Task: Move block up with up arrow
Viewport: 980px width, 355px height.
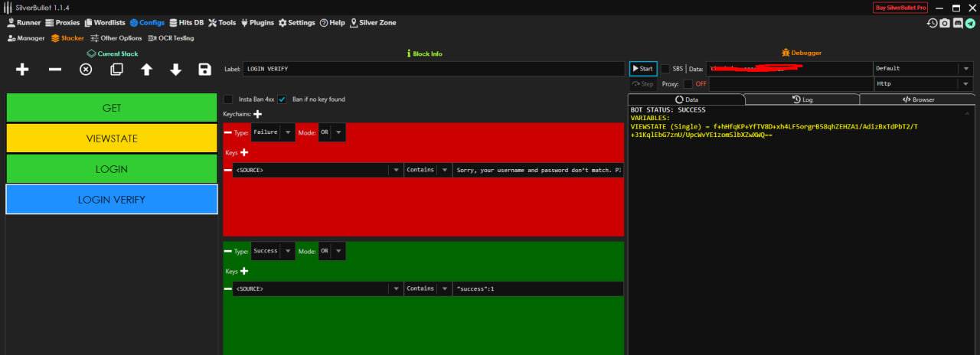Action: click(146, 70)
